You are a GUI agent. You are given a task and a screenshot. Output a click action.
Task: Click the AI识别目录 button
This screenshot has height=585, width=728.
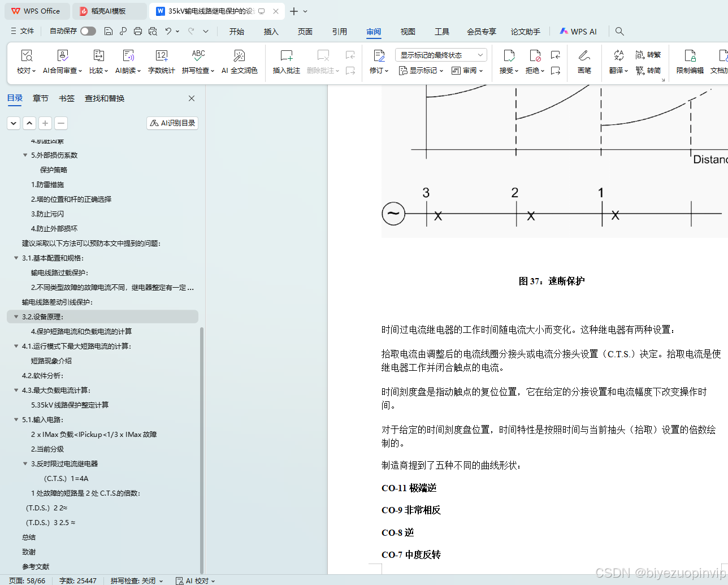[x=172, y=123]
